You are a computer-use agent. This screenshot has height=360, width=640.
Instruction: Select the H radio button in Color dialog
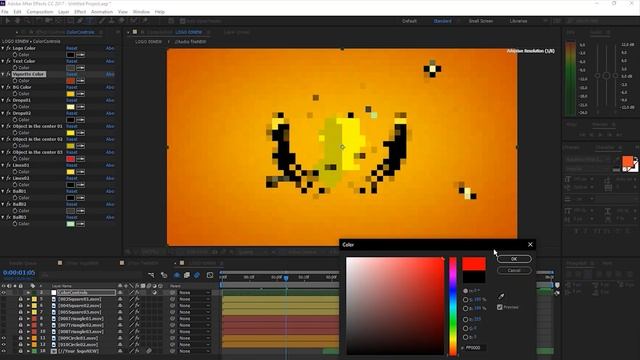pos(466,291)
